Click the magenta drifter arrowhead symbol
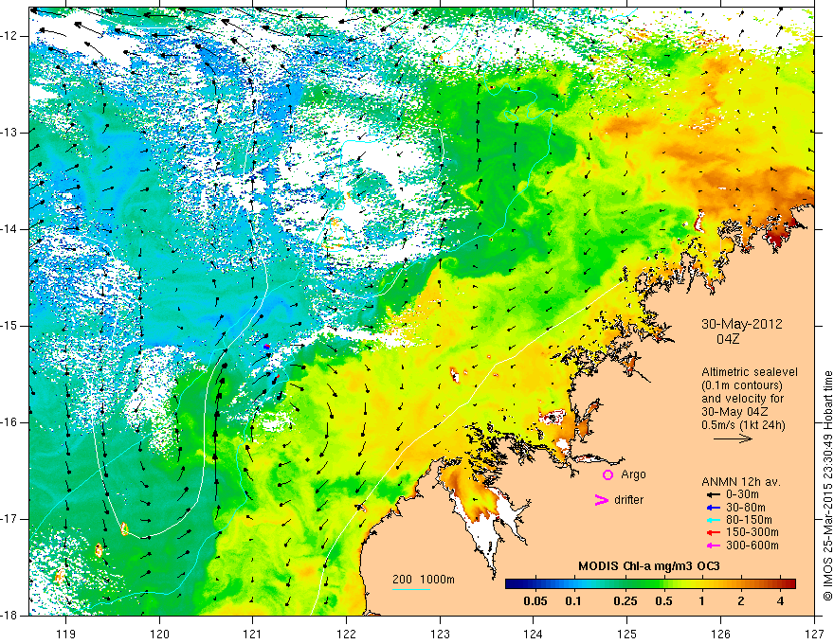Image resolution: width=834 pixels, height=644 pixels. pos(601,500)
